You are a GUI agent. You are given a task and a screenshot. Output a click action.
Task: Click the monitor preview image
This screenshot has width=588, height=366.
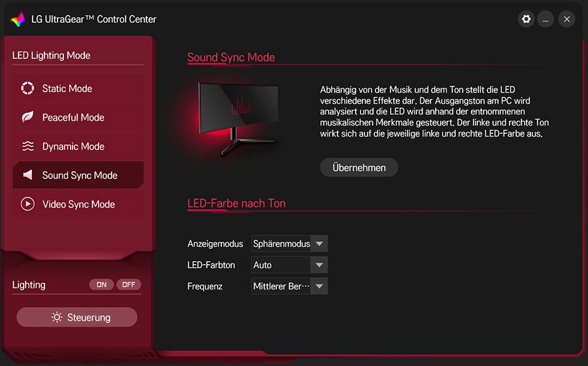pyautogui.click(x=239, y=118)
